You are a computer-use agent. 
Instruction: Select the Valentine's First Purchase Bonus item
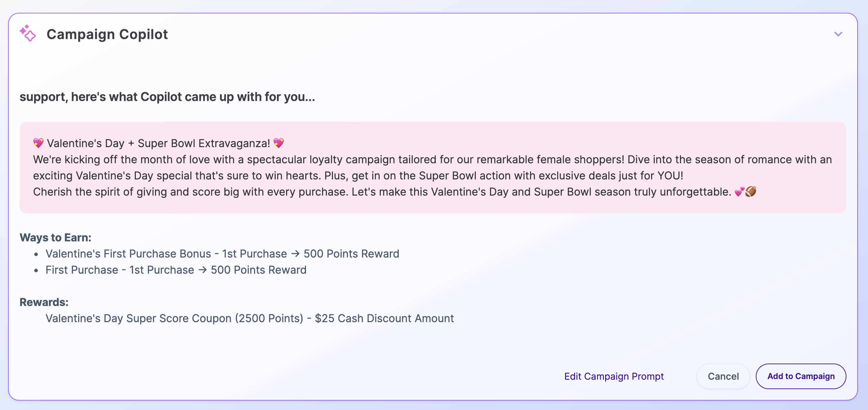coord(222,253)
